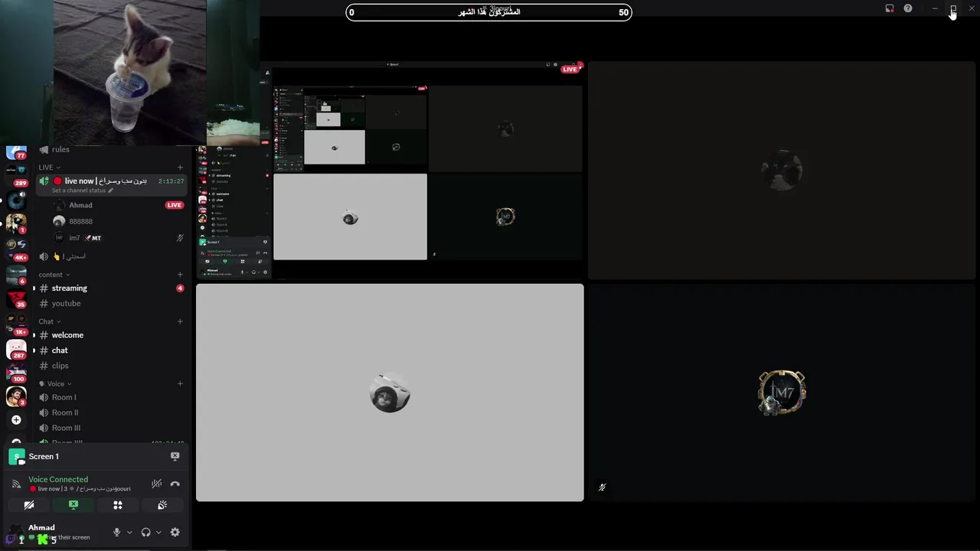Focus the IM7 gold avatar participant tile
The width and height of the screenshot is (980, 551).
782,393
